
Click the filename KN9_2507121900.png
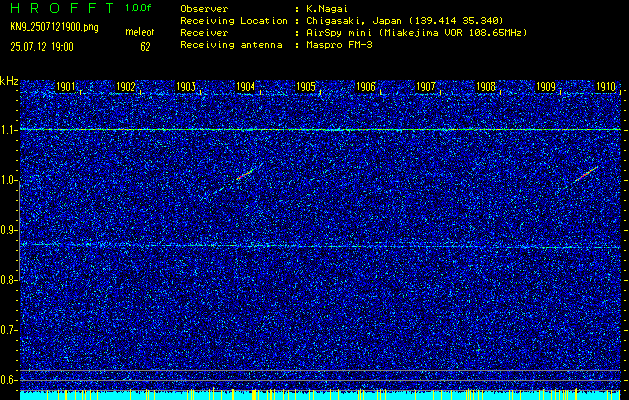[54, 28]
